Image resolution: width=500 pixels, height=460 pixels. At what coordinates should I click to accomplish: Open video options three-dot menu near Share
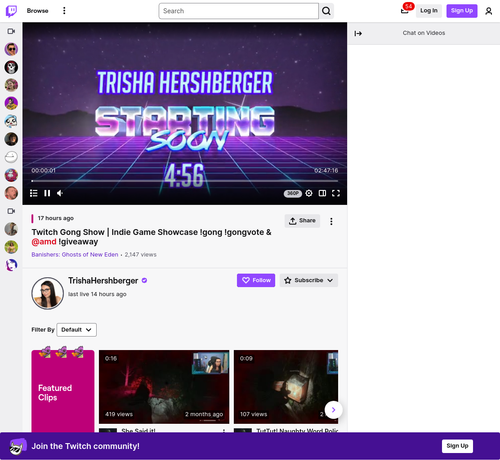(x=331, y=221)
